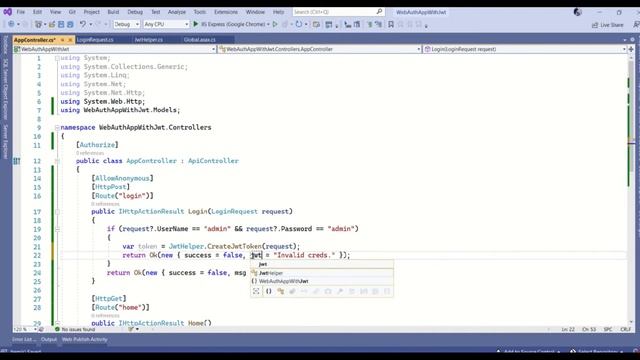Click the Open File toolbar icon

(x=52, y=24)
